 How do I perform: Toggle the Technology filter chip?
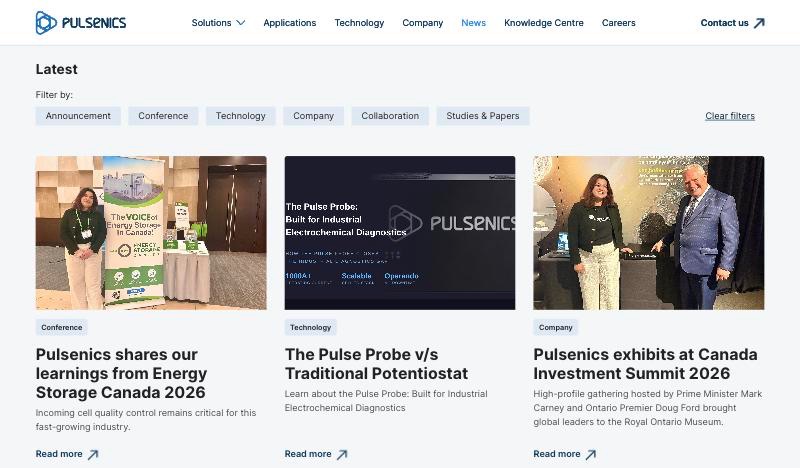click(x=240, y=116)
